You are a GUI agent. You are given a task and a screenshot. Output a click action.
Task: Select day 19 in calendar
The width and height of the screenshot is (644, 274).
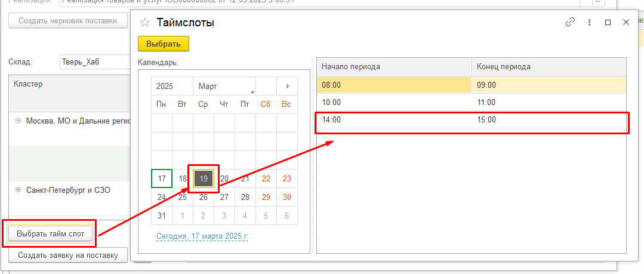[204, 178]
